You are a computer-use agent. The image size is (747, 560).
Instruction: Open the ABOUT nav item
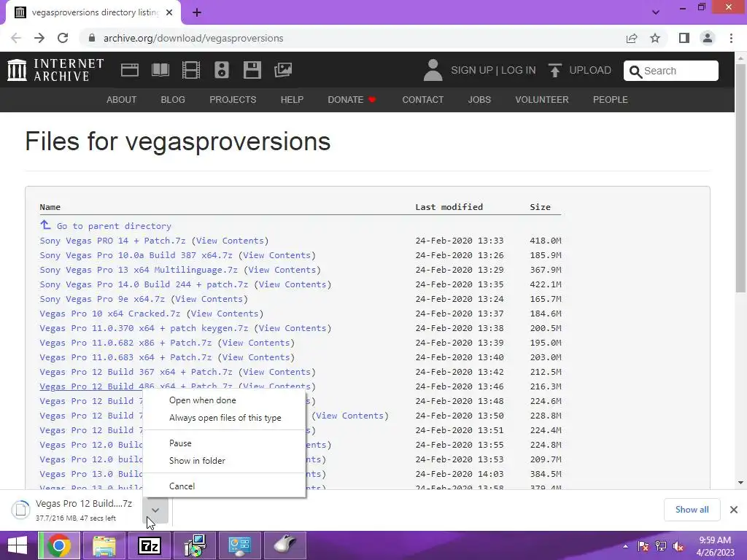click(122, 99)
